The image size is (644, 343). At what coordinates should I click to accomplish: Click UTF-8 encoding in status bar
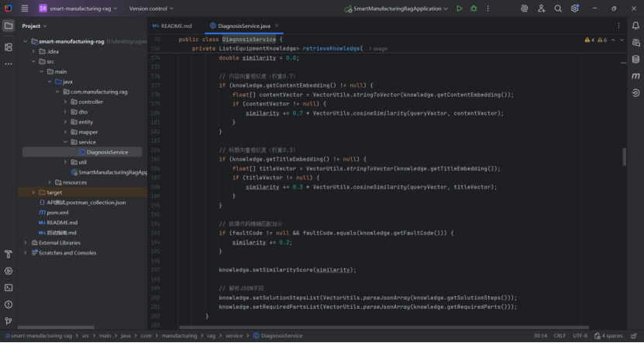coord(580,335)
